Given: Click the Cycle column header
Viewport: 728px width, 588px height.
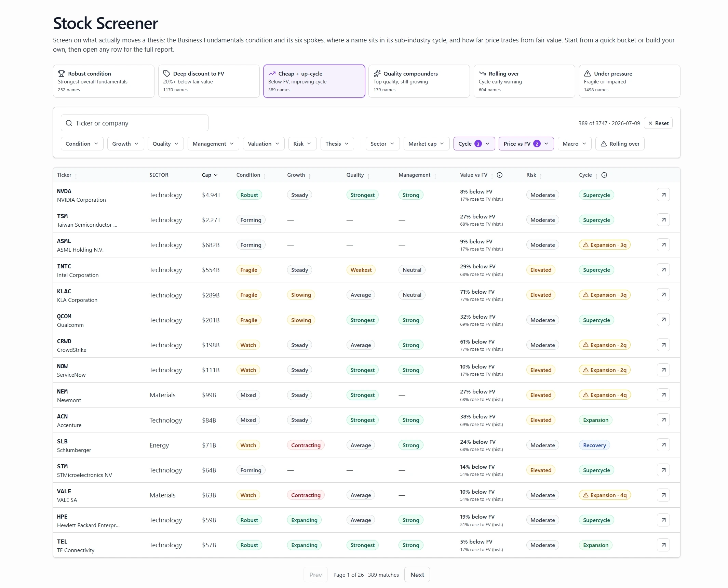Looking at the screenshot, I should tap(585, 175).
